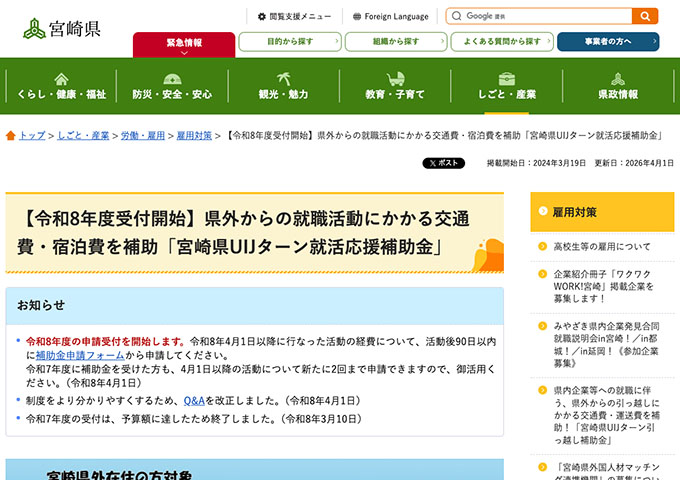Click the briefcase icon for しごと・産業
Screen dimensions: 680x480
pos(507,79)
